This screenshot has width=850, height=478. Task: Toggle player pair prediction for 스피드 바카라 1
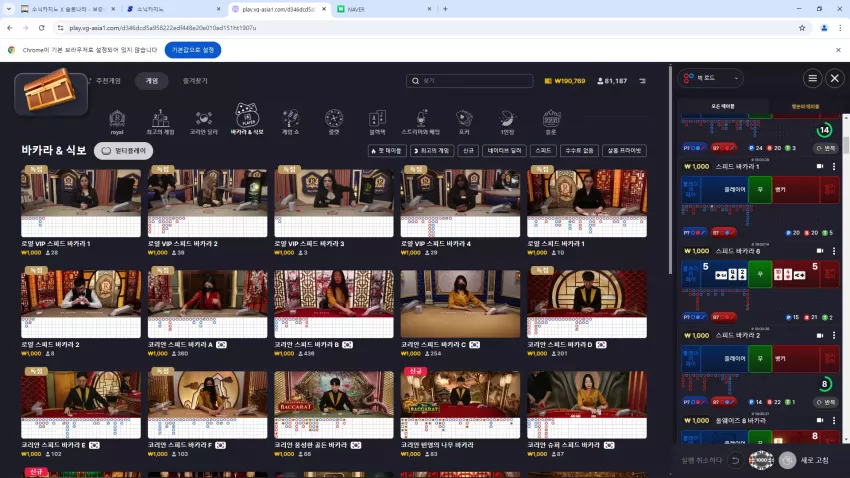pyautogui.click(x=694, y=232)
